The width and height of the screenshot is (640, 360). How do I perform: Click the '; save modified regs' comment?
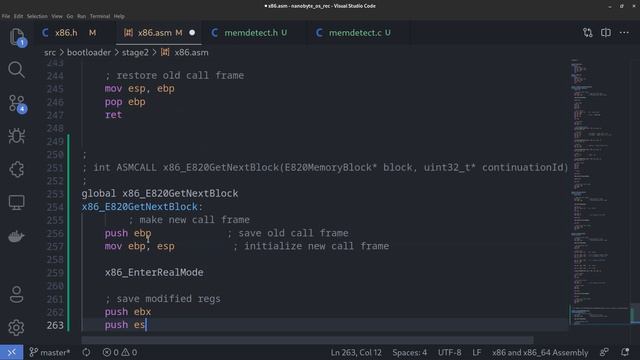[162, 299]
